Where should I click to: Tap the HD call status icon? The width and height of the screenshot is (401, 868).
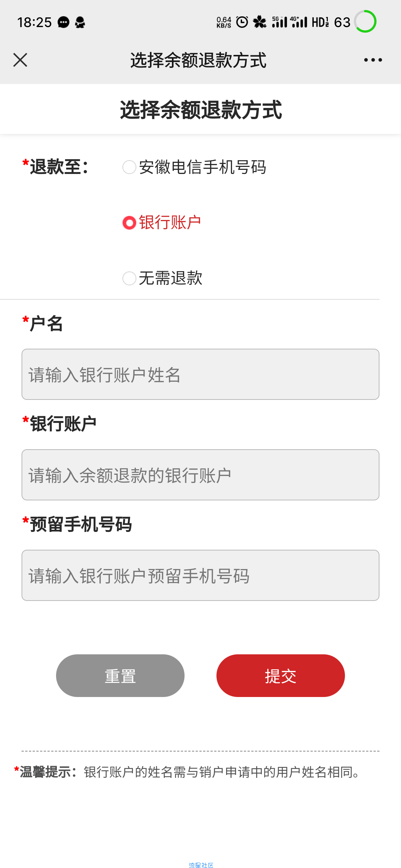(320, 22)
